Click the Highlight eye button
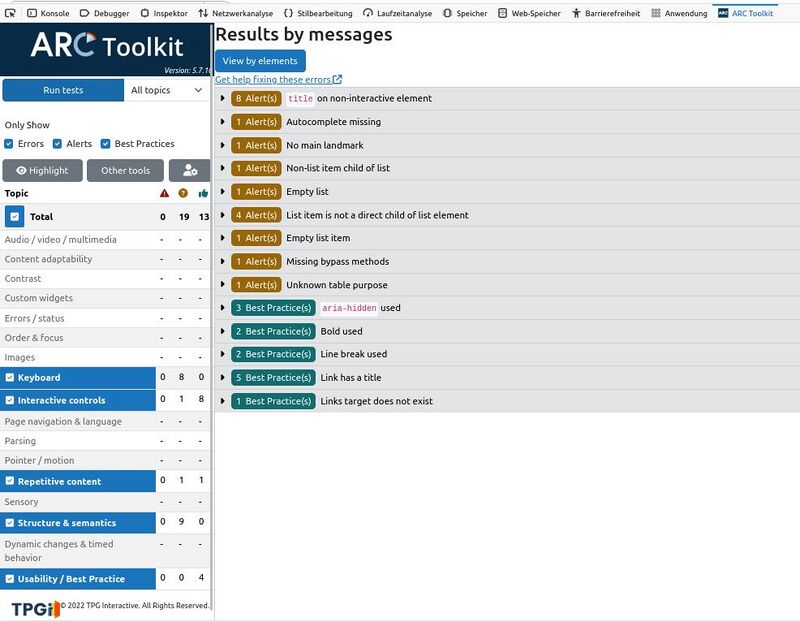 (42, 170)
